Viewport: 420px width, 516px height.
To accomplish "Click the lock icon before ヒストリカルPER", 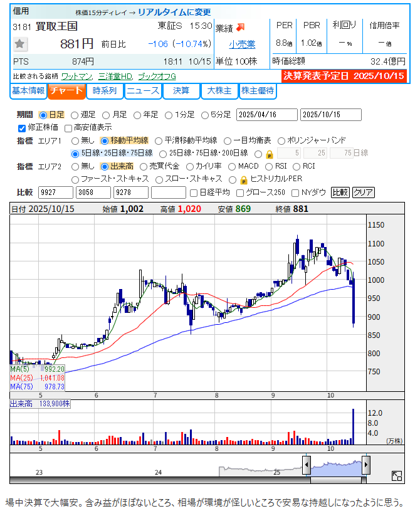I will pos(244,180).
